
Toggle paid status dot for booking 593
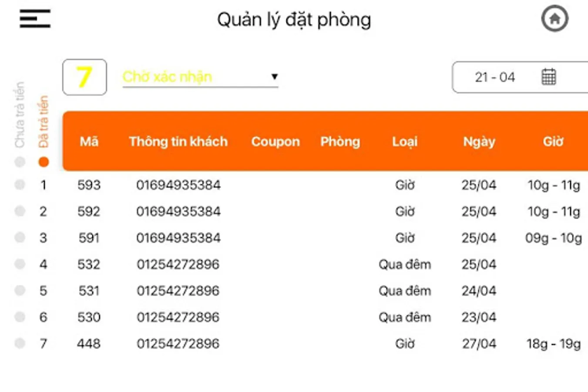pos(20,185)
